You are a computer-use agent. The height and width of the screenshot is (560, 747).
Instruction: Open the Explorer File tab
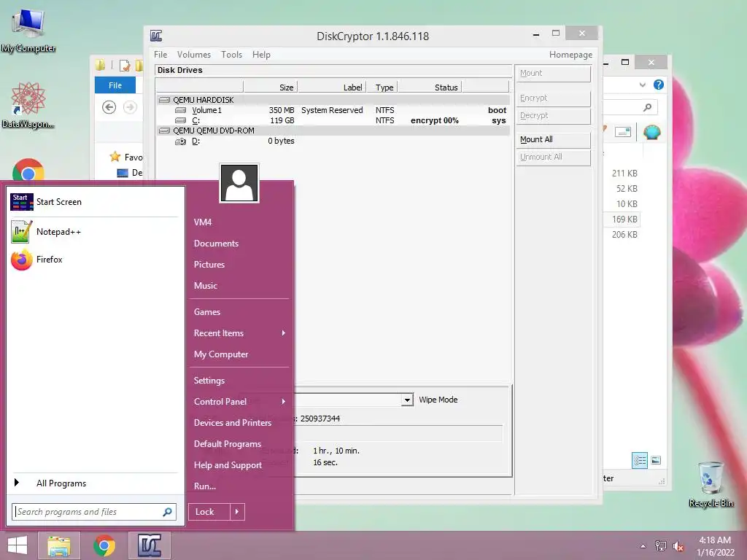[115, 85]
